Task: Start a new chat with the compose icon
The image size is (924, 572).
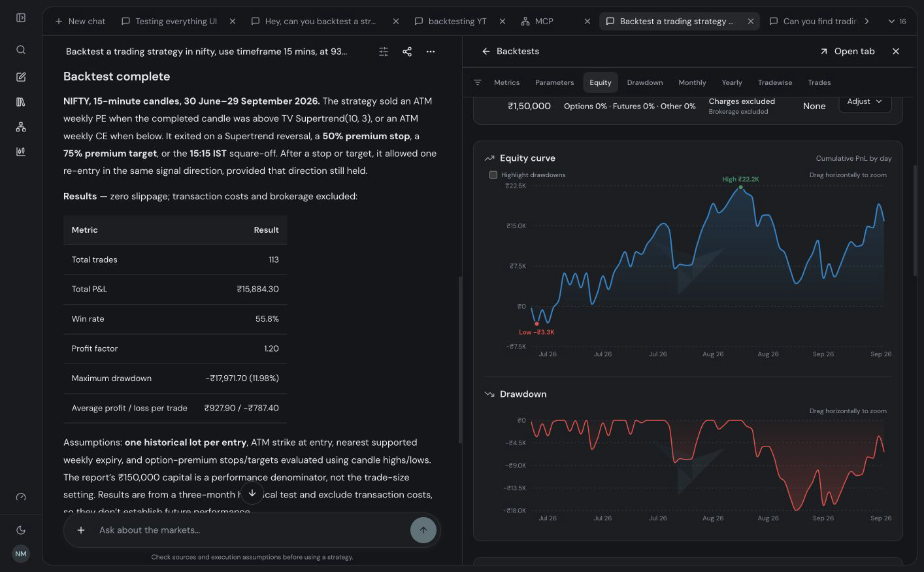Action: point(21,77)
